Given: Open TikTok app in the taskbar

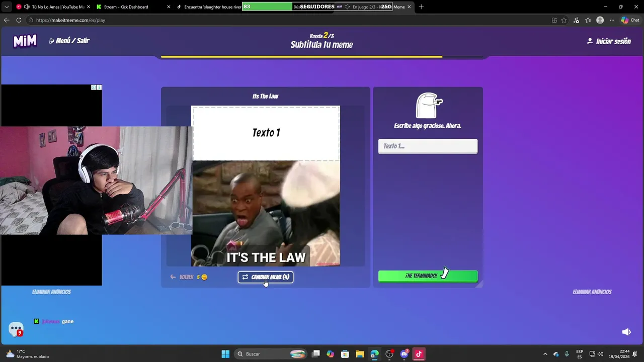Looking at the screenshot, I should (419, 354).
